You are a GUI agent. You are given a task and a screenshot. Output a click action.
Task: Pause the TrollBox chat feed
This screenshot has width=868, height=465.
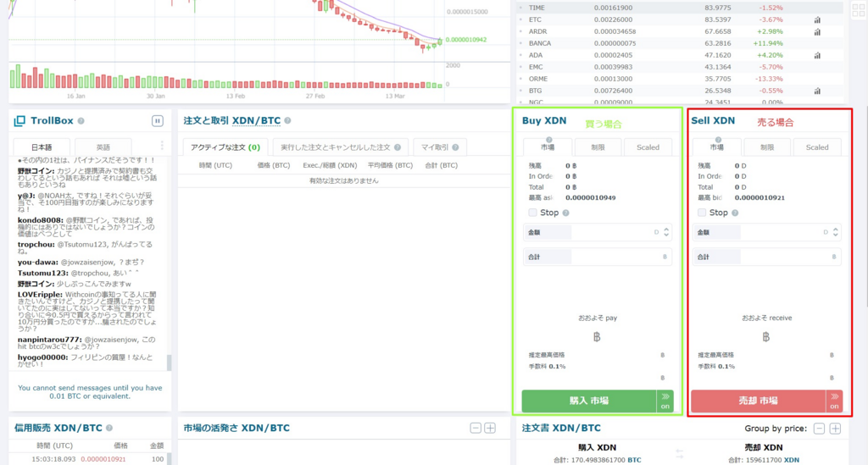157,121
